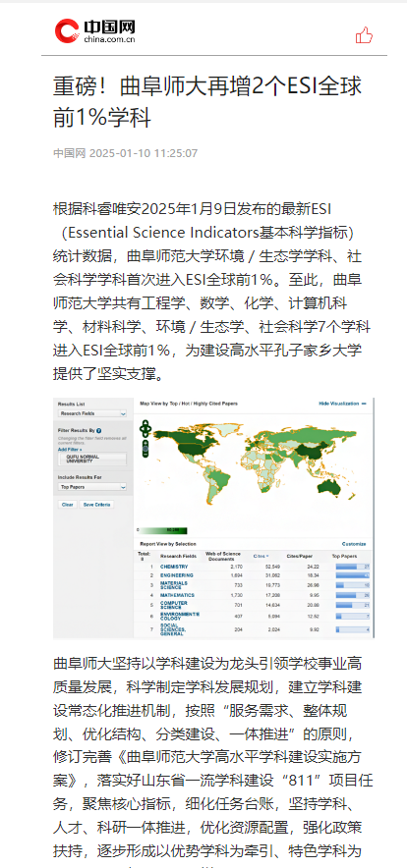Click 'SOCIAL SCIENCES, GENERAL' in the ESI table
Image resolution: width=407 pixels, height=868 pixels.
click(173, 629)
